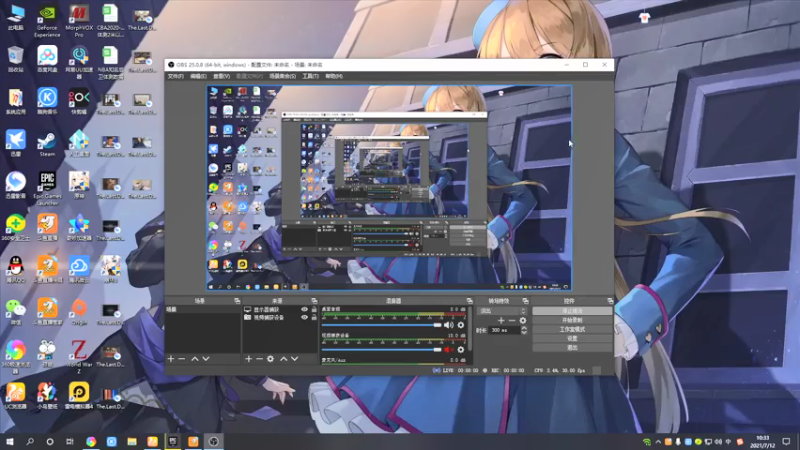Open GeForce Experience desktop icon
Image resolution: width=800 pixels, height=450 pixels.
(47, 21)
